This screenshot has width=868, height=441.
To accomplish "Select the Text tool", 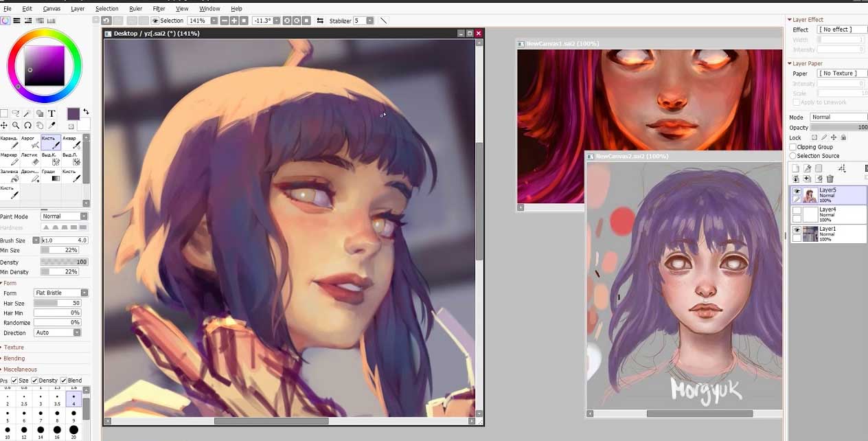I will (x=52, y=113).
